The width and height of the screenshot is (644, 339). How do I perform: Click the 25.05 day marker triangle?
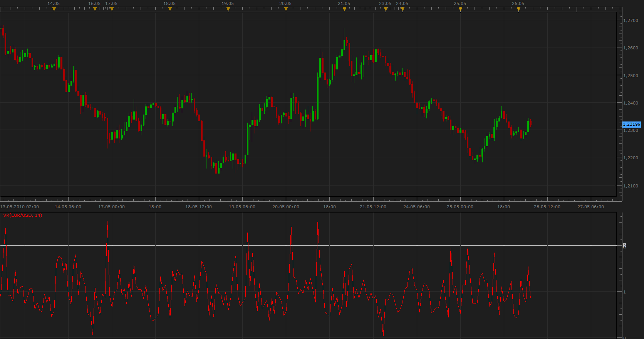click(x=460, y=10)
